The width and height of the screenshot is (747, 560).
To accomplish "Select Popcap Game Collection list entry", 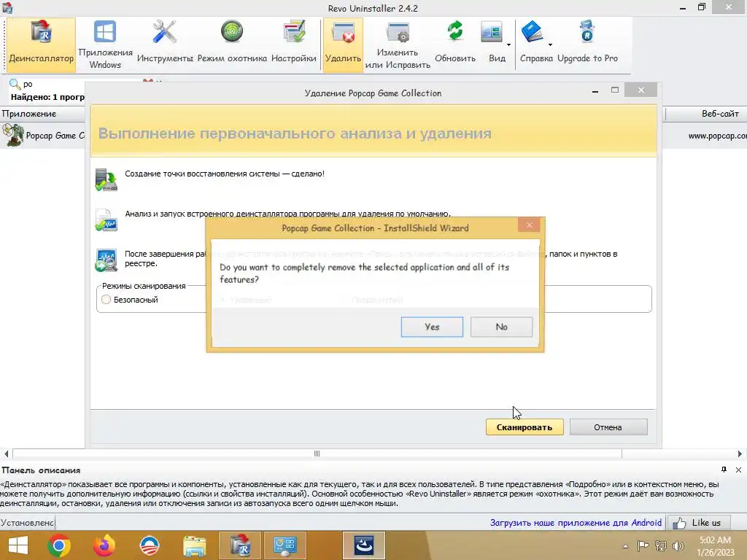I will [43, 136].
